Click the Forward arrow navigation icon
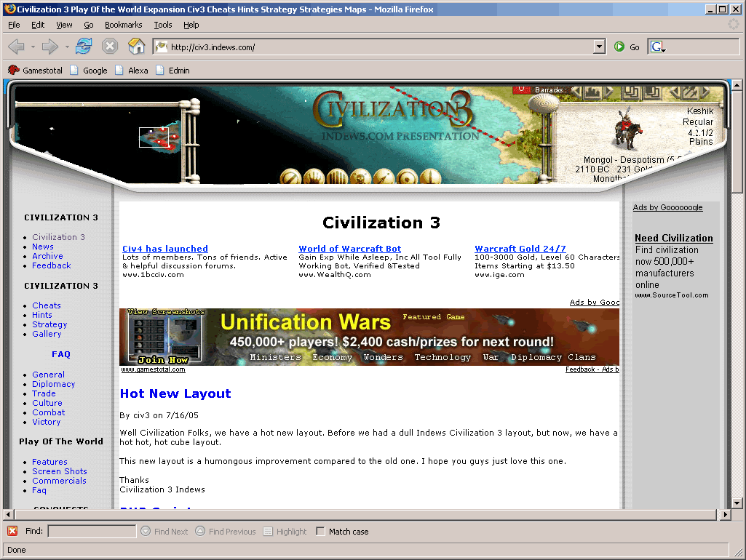Screen dimensions: 746x560 (49, 47)
